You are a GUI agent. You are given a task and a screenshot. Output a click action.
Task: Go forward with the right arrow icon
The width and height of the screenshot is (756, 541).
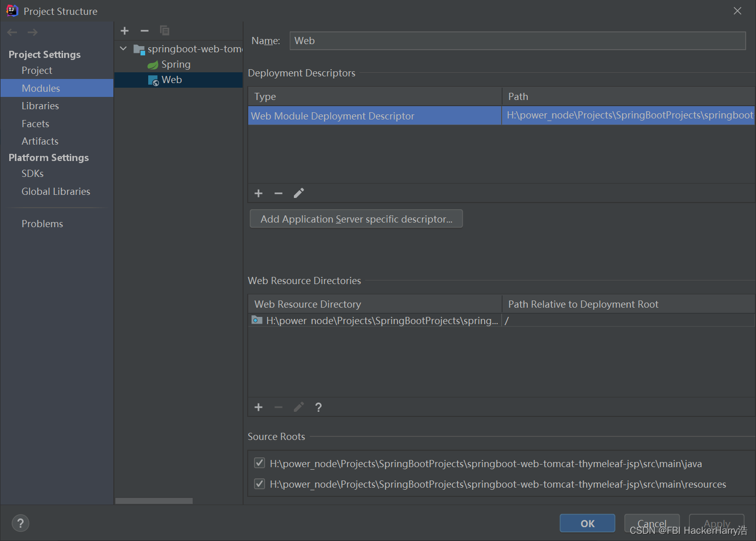tap(32, 32)
